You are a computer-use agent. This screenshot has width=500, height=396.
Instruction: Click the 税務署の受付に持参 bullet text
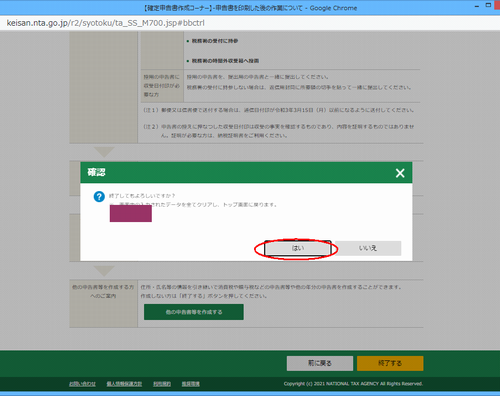[215, 41]
